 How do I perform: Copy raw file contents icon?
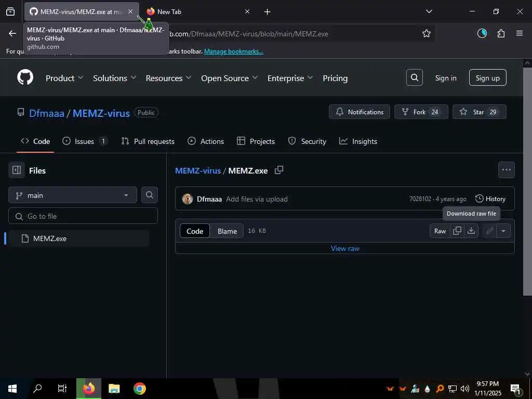(457, 231)
